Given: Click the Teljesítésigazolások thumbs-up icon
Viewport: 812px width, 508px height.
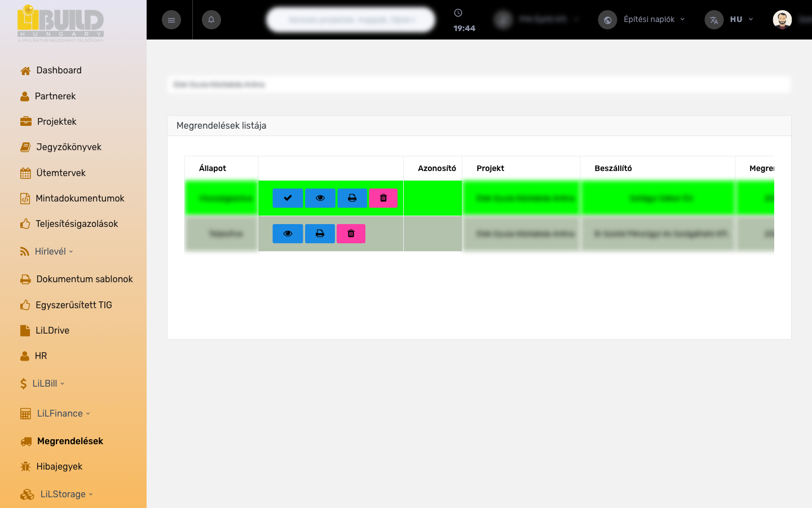Looking at the screenshot, I should [x=25, y=224].
